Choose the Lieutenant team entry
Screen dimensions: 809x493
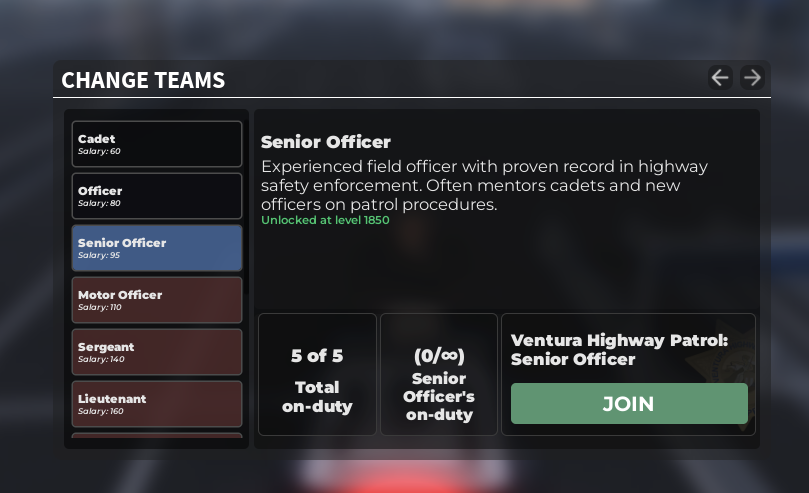tap(157, 404)
